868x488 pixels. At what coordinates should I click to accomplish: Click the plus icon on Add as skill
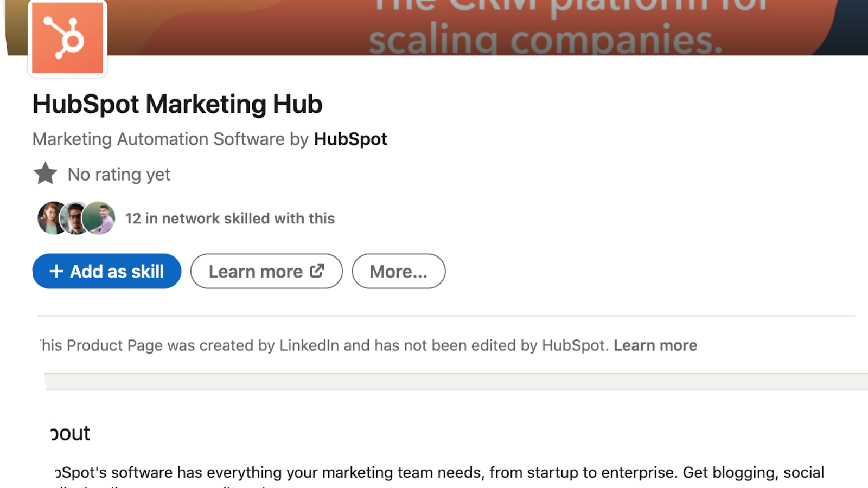[56, 271]
